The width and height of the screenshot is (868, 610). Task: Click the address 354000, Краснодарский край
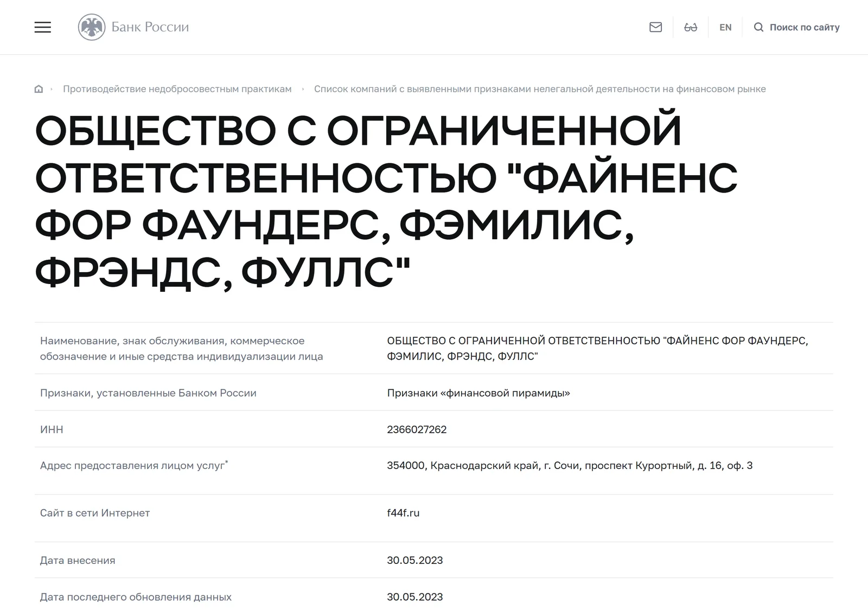click(570, 465)
